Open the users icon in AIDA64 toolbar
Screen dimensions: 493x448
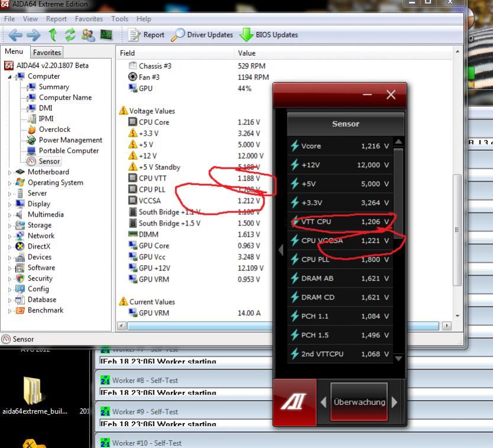coord(88,35)
